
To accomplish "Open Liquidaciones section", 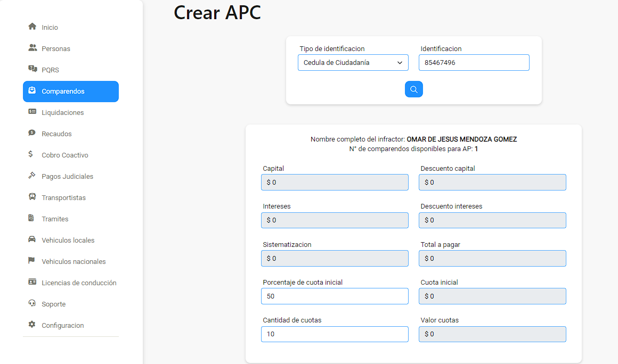I will 71,112.
